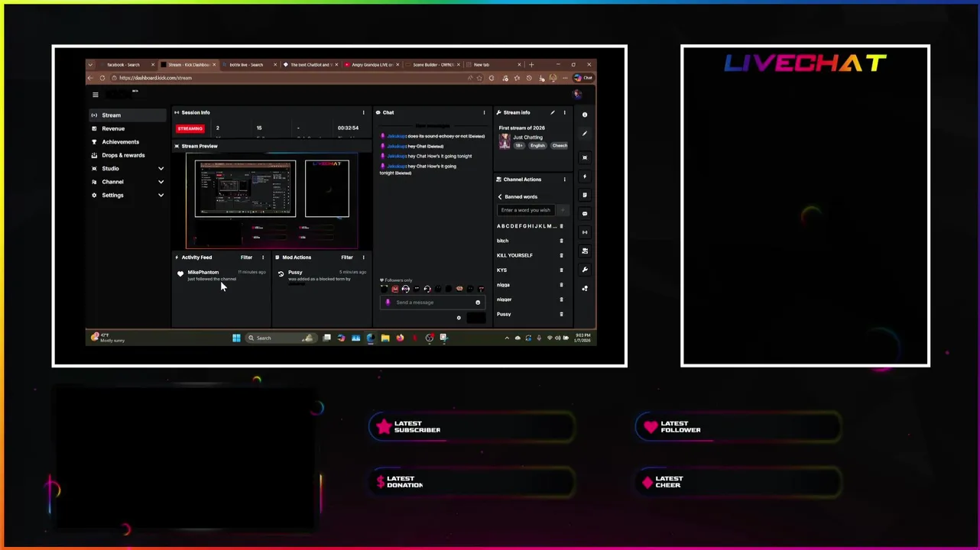This screenshot has height=550, width=980.
Task: Open Session Info three-dot options
Action: tap(363, 112)
